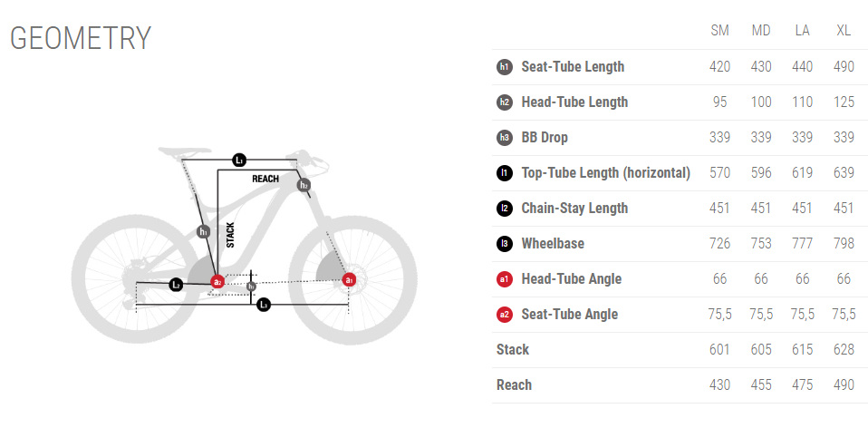868x428 pixels.
Task: Select the LA size column header
Action: (802, 31)
